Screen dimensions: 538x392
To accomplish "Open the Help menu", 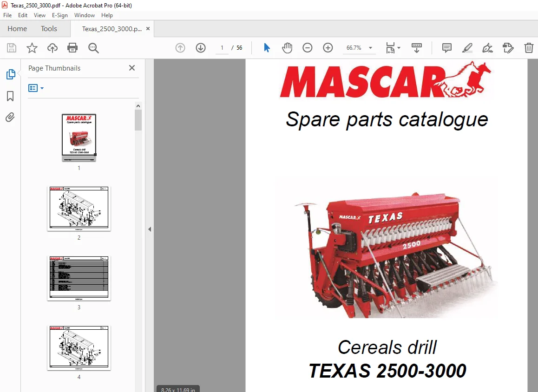I will [x=107, y=15].
